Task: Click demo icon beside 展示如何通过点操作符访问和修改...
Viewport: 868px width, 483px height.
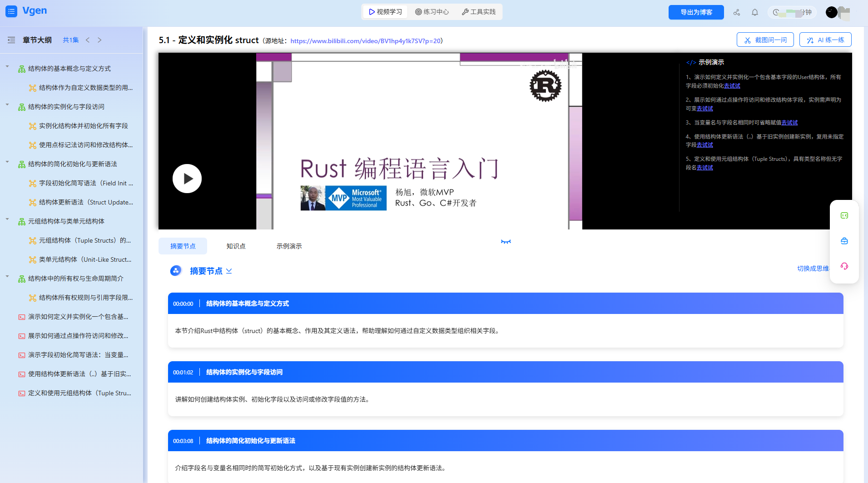Action: [x=22, y=336]
